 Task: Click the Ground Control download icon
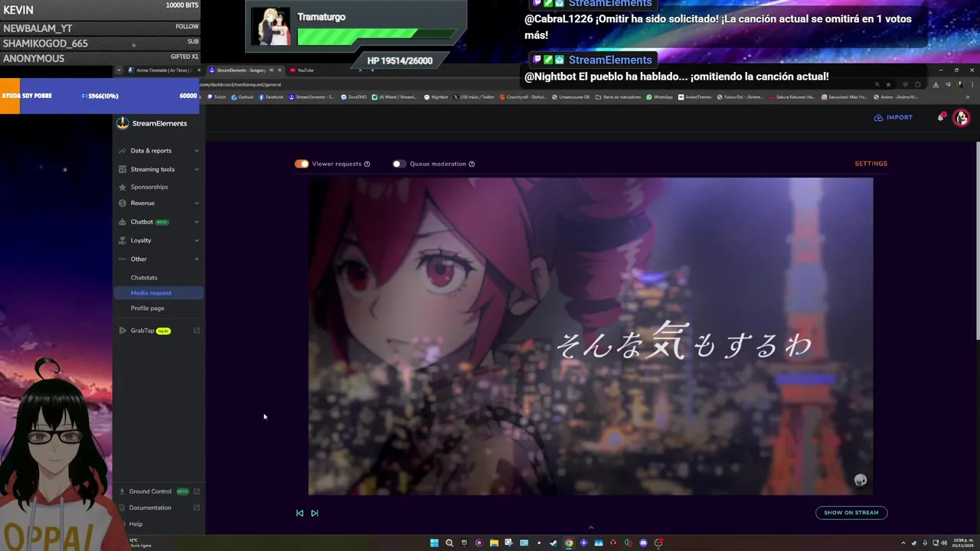[x=122, y=491]
